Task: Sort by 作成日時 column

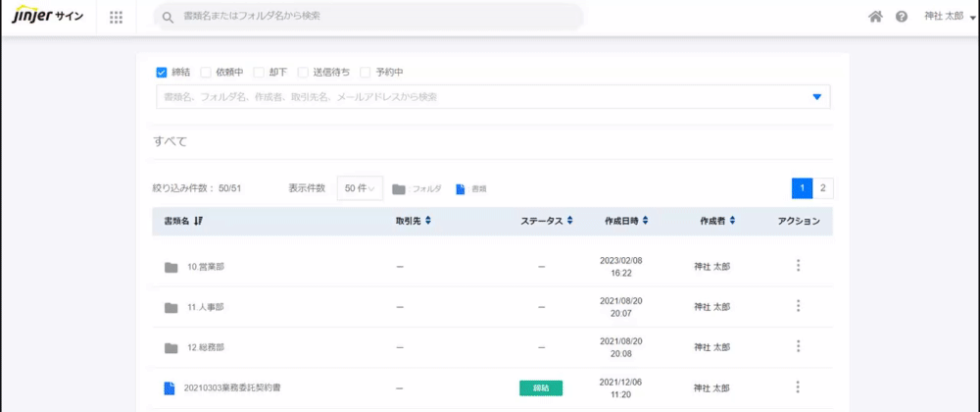Action: coord(626,221)
